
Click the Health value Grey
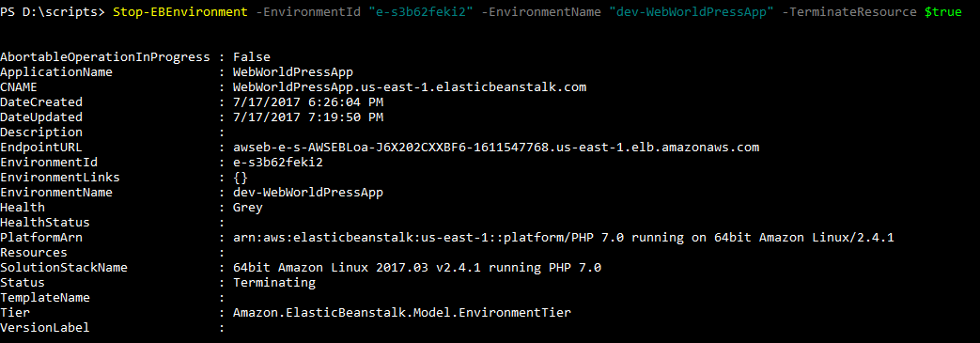[248, 208]
